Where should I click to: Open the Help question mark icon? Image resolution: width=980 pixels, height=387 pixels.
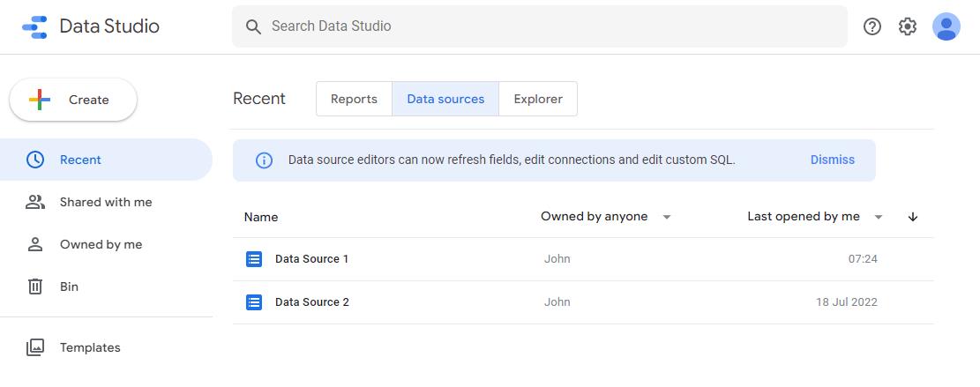[872, 26]
